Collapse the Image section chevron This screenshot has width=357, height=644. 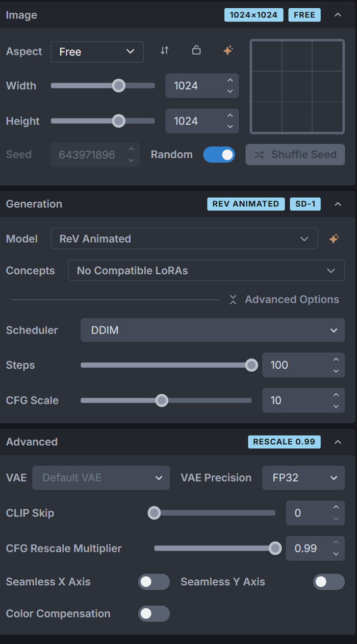pos(338,15)
